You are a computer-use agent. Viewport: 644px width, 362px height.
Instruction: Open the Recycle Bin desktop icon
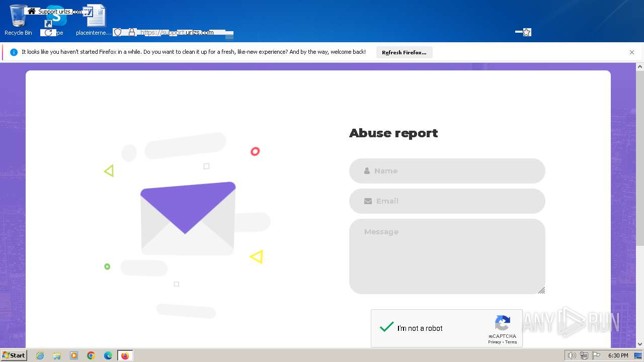click(x=18, y=20)
